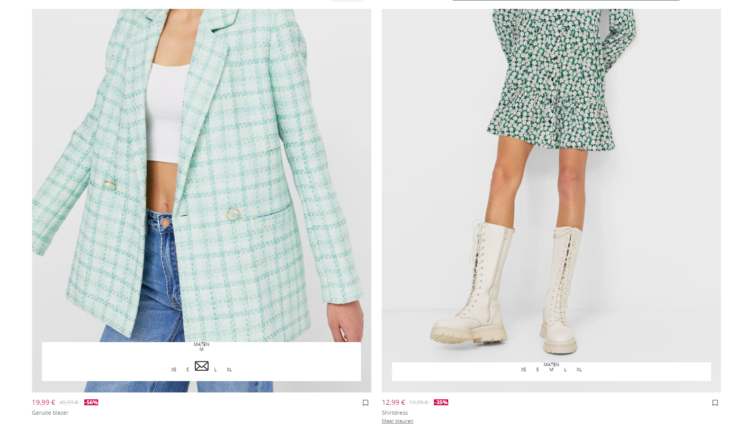Select size S for the blazer
The height and width of the screenshot is (428, 752).
188,370
